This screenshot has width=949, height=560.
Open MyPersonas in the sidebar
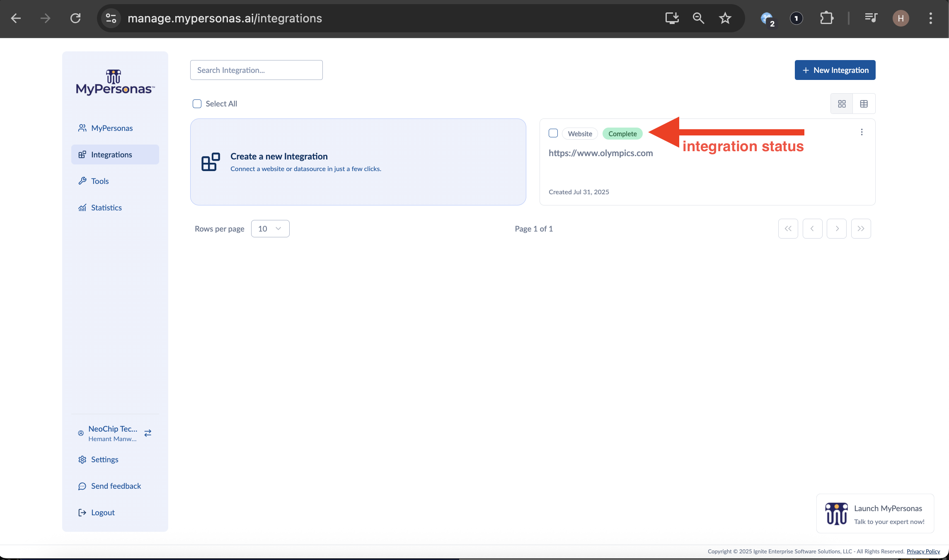pos(115,128)
